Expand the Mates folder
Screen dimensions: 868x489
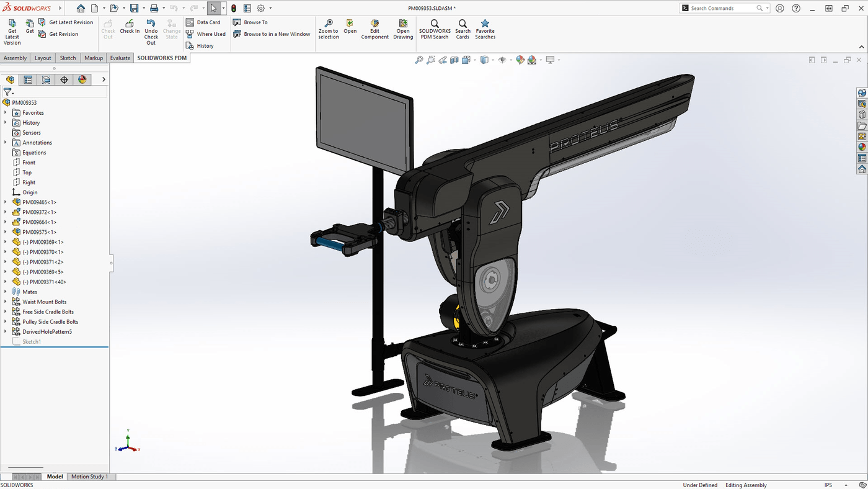5,292
